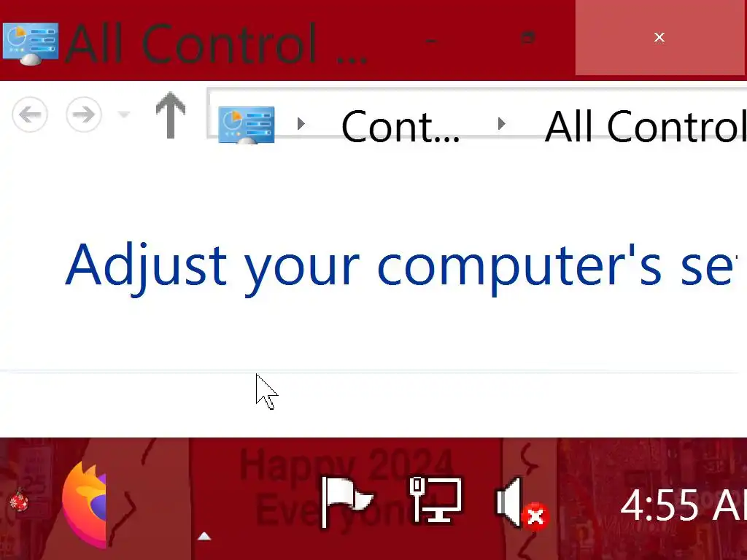Go forward with the Forward arrow
The height and width of the screenshot is (560, 747).
pos(83,114)
